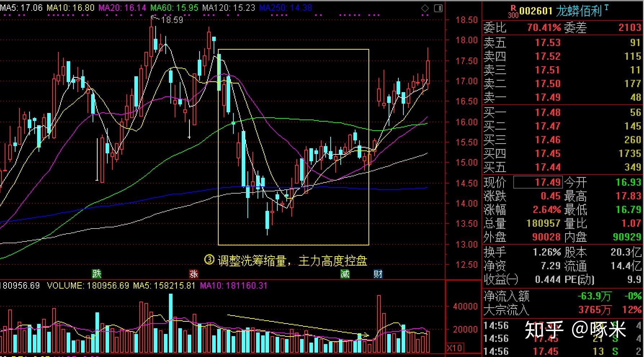Select the 卖二 ask price 17.50

click(x=548, y=84)
